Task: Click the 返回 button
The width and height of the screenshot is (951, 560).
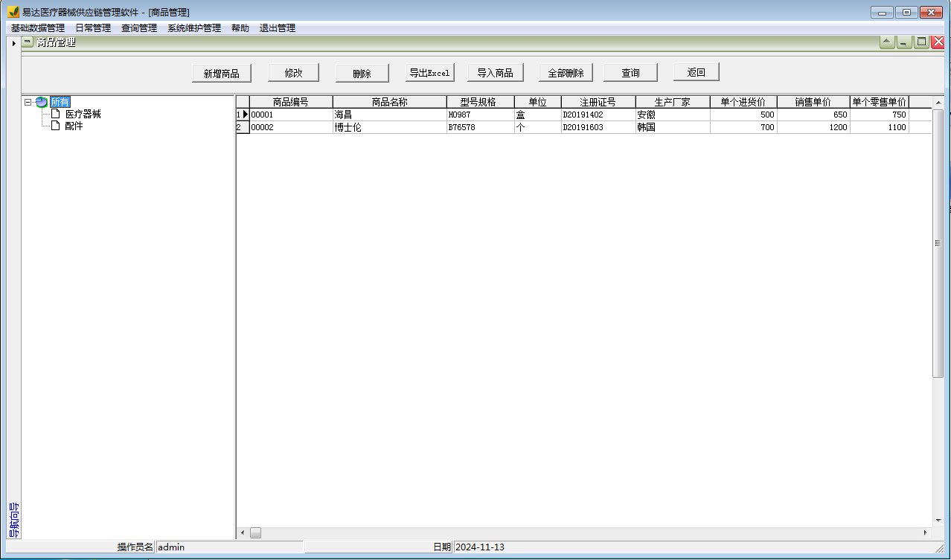Action: (697, 72)
